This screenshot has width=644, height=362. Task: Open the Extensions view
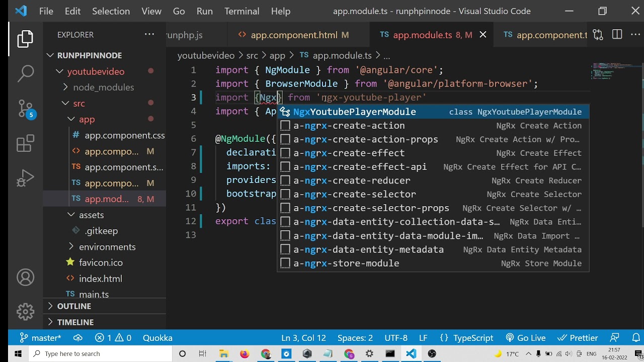point(25,144)
